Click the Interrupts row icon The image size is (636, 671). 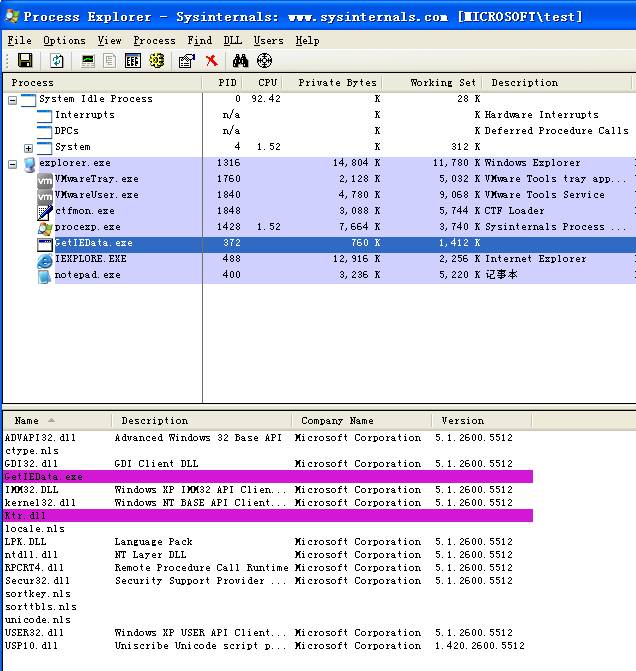pyautogui.click(x=44, y=116)
